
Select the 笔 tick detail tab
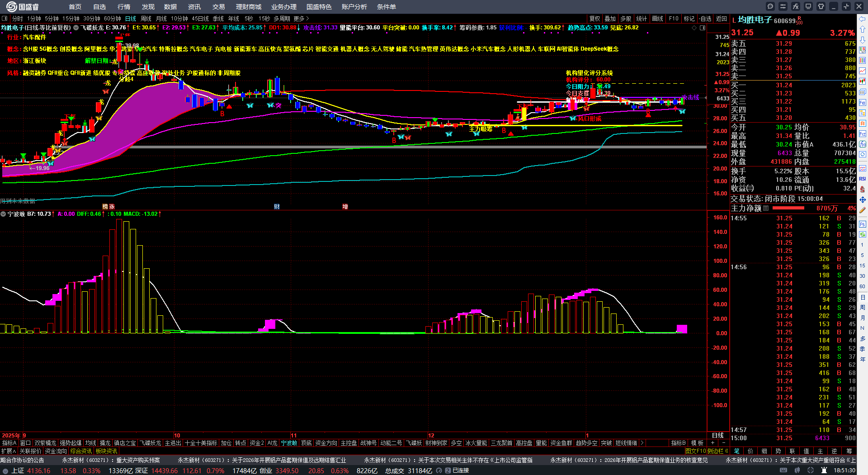[737, 451]
